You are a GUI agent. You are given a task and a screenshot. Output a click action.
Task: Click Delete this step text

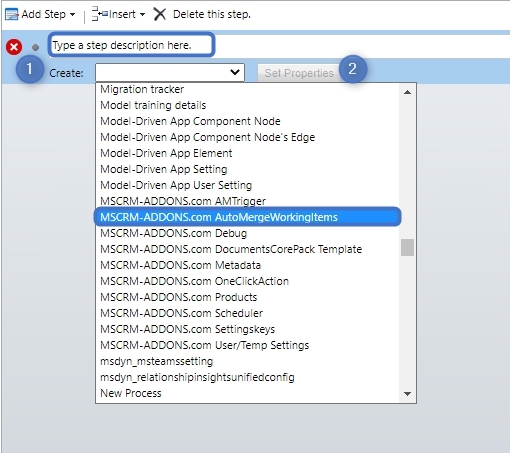tap(212, 14)
